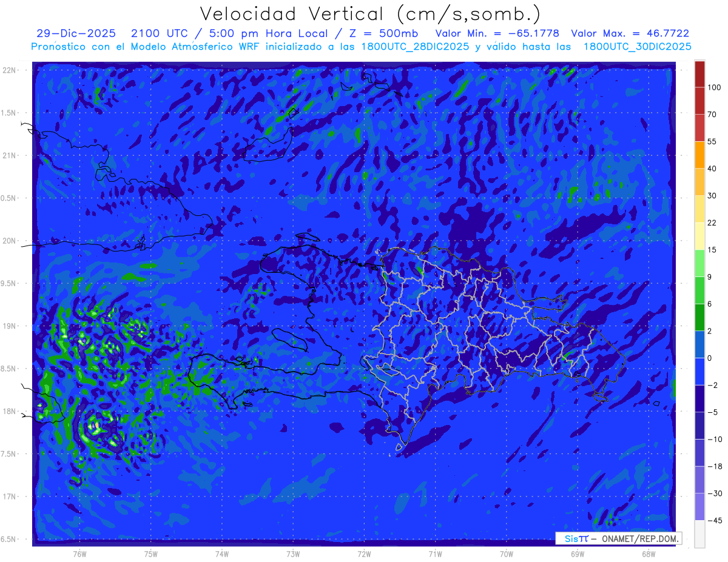
Task: Select the swatch between 55 and 70
Action: pyautogui.click(x=699, y=127)
